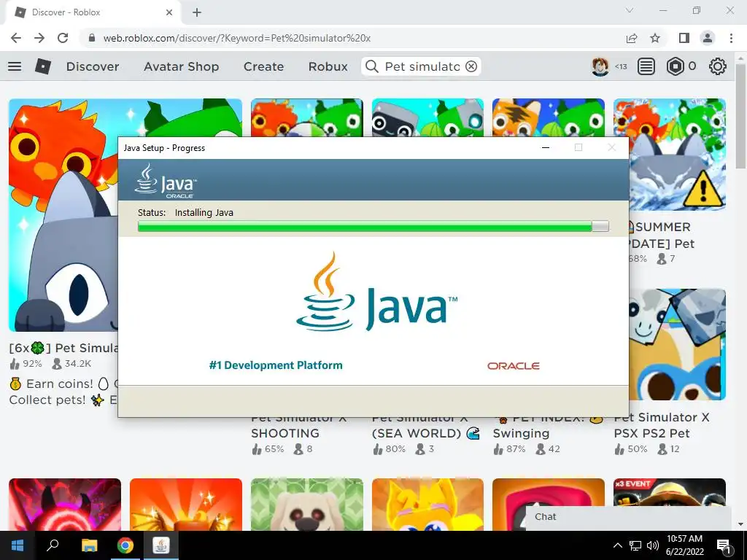The width and height of the screenshot is (747, 560).
Task: Open the Create menu item
Action: point(263,66)
